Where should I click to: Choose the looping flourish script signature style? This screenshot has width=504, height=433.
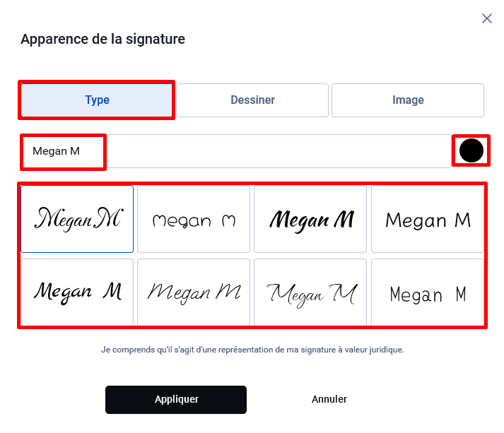pos(310,292)
